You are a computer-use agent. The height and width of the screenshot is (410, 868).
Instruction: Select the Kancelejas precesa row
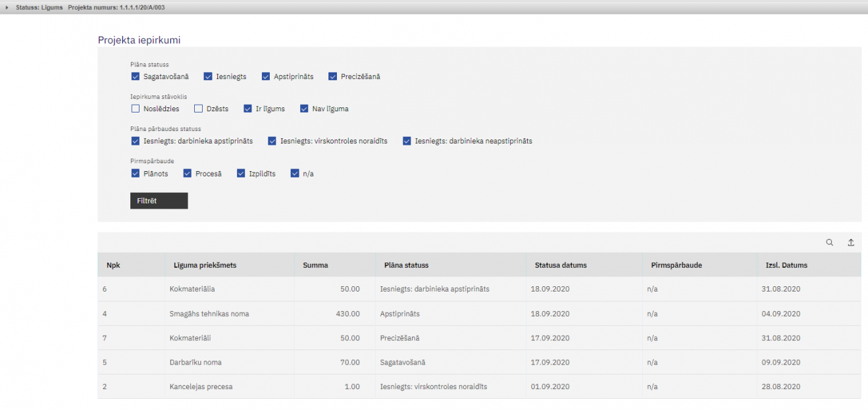coord(201,387)
